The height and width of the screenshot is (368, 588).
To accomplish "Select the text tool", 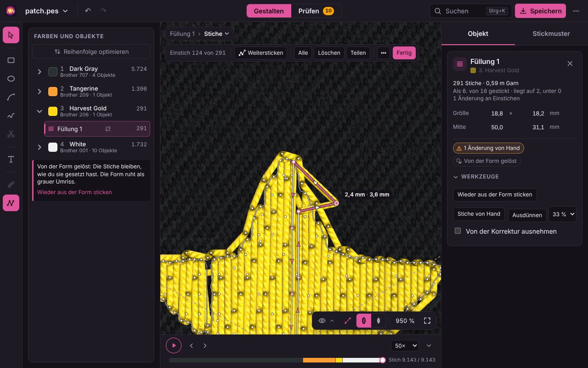I will click(11, 160).
